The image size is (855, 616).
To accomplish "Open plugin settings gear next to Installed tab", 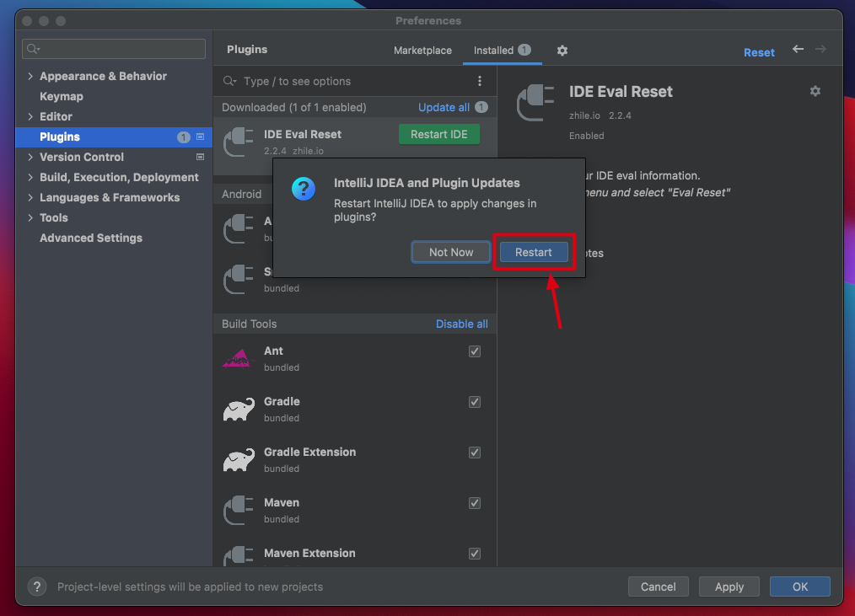I will point(562,51).
